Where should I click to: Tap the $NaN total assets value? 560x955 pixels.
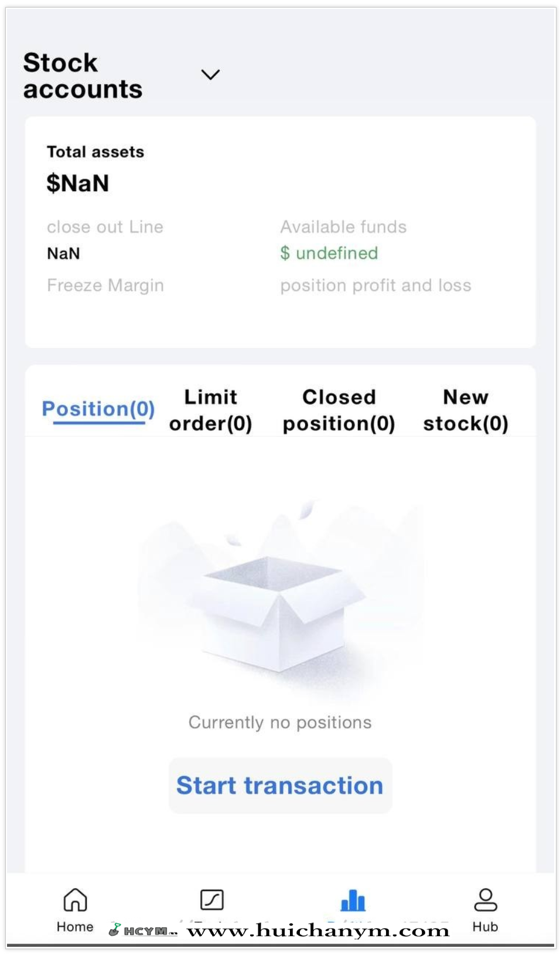(78, 183)
